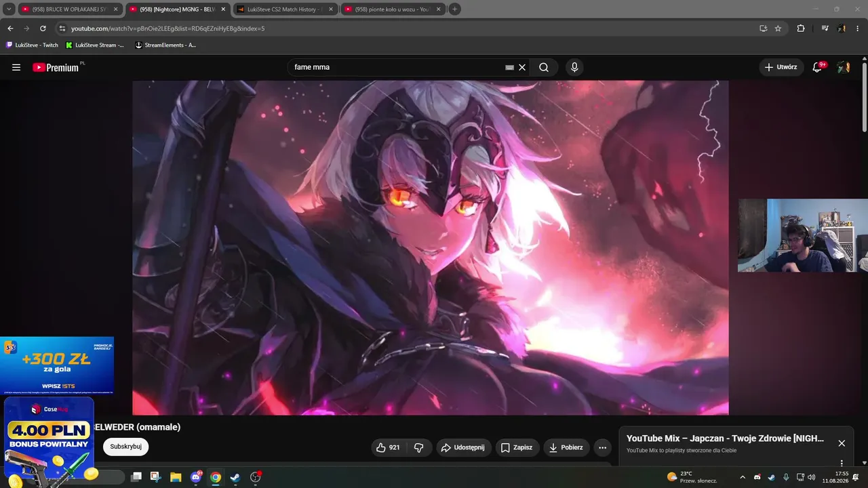Save the video with Zapisz

click(x=517, y=447)
